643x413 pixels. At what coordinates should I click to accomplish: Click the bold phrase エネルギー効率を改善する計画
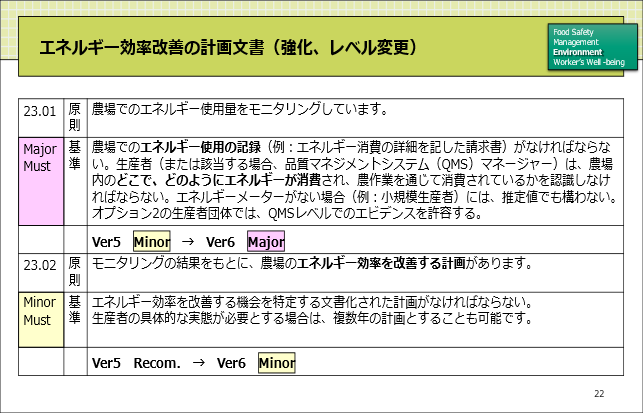pos(381,263)
